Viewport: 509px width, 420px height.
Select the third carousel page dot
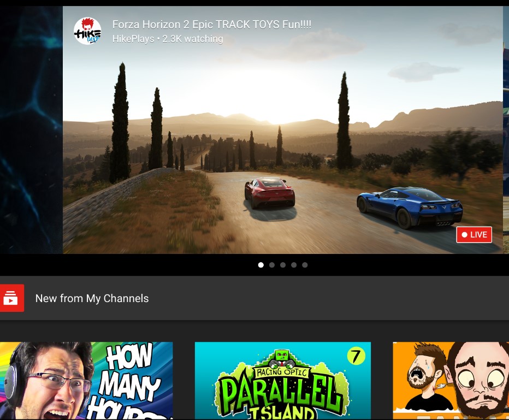283,265
